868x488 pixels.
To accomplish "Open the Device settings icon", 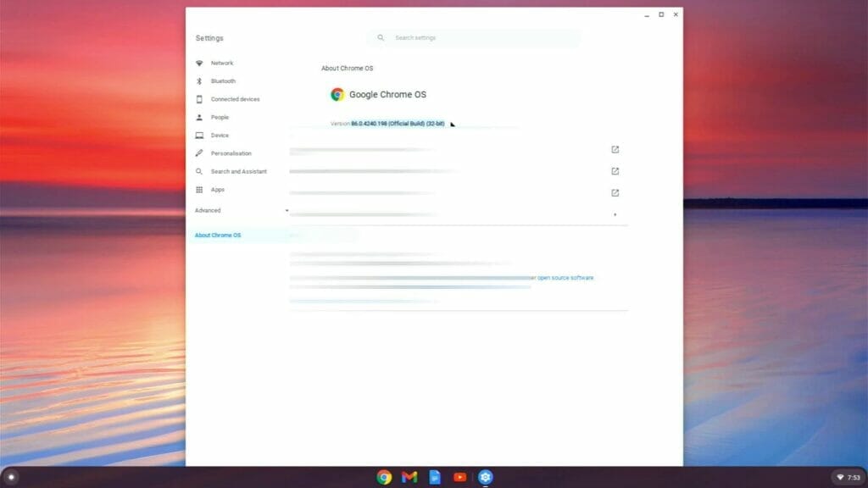I will pos(198,135).
